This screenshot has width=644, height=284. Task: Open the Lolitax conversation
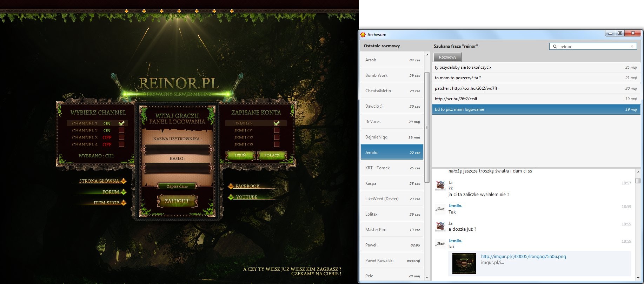(392, 214)
